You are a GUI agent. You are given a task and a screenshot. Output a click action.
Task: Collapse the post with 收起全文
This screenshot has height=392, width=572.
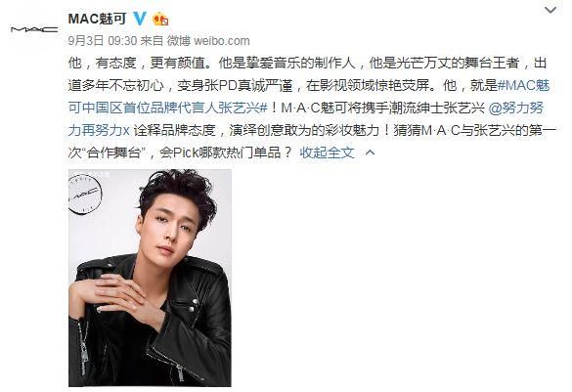pos(328,152)
